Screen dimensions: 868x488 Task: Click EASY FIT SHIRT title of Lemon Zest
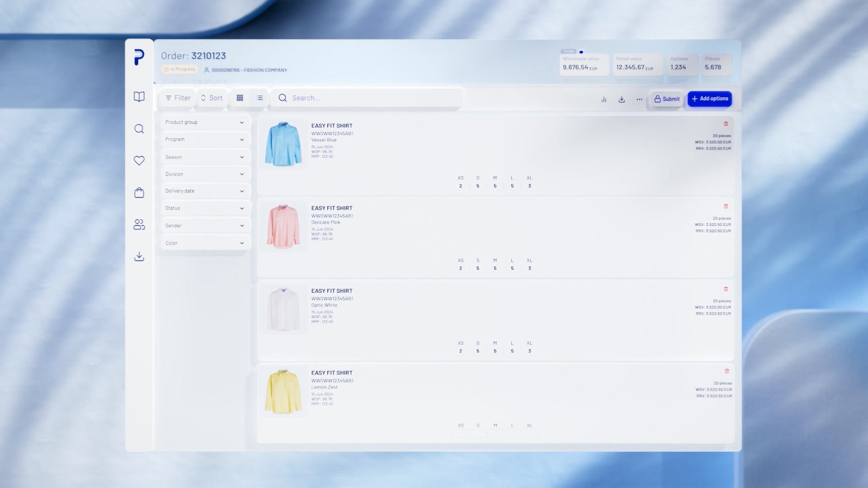pos(332,373)
